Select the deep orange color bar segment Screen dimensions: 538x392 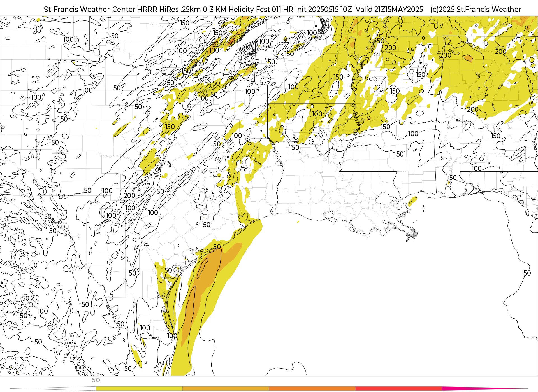(312, 389)
